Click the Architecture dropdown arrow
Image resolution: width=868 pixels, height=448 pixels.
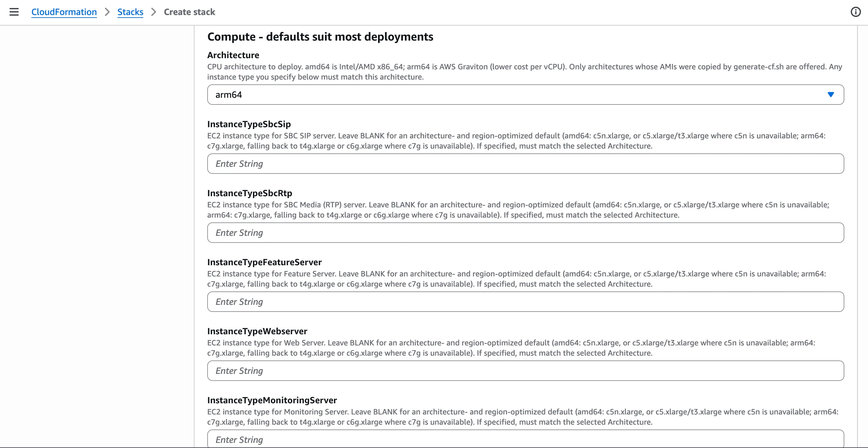pos(831,95)
